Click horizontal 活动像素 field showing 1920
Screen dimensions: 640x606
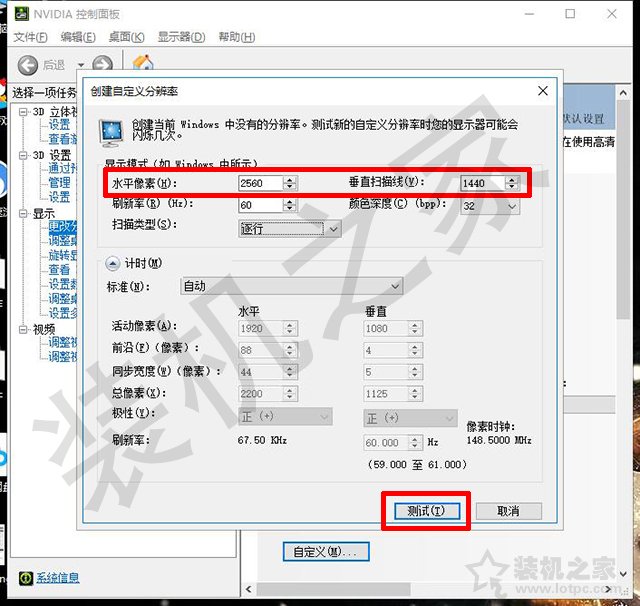pyautogui.click(x=260, y=329)
